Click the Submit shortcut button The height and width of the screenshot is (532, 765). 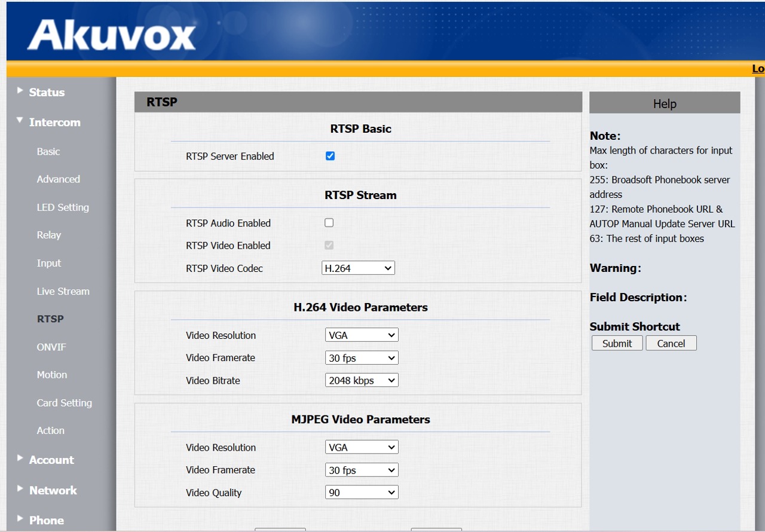click(x=617, y=343)
